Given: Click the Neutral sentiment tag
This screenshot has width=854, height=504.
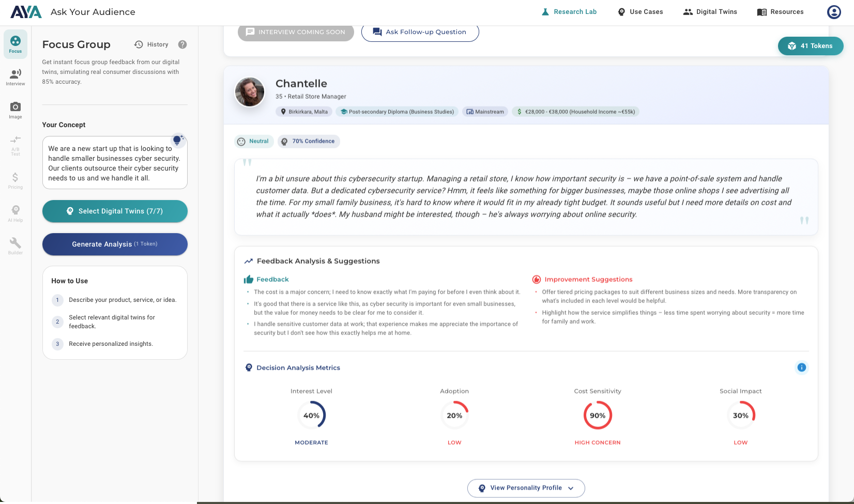Looking at the screenshot, I should tap(254, 141).
